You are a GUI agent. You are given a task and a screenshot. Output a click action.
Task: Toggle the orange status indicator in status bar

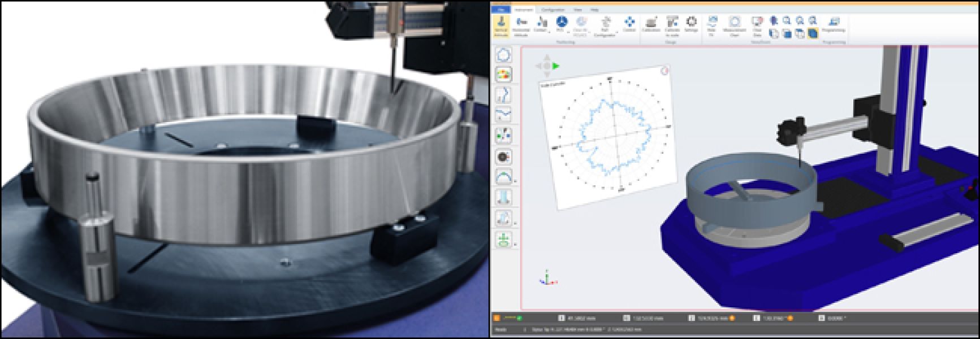click(x=497, y=319)
